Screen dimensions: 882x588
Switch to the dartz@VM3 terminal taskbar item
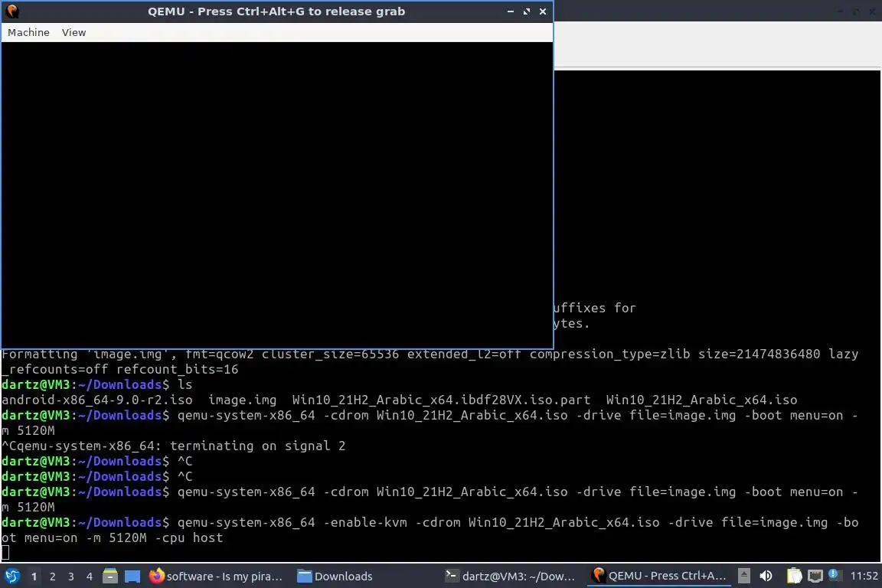pos(510,577)
